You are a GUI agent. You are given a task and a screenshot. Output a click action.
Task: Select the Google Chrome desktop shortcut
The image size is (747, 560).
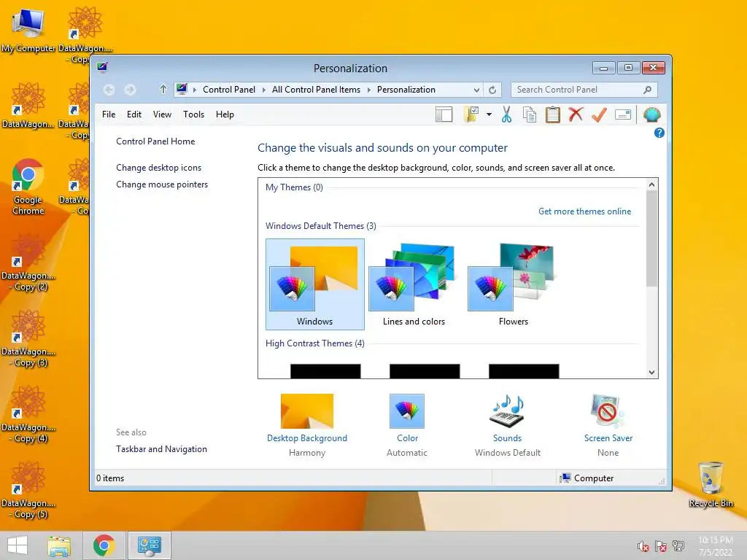[x=28, y=187]
